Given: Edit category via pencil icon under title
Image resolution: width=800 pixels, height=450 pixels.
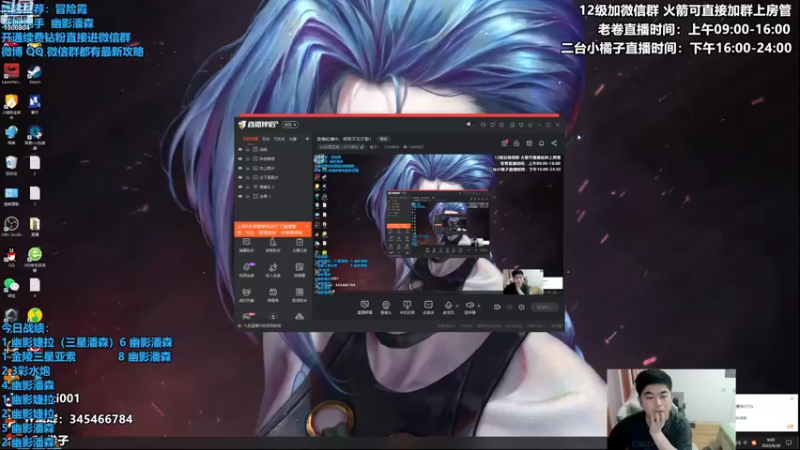Looking at the screenshot, I should click(362, 147).
